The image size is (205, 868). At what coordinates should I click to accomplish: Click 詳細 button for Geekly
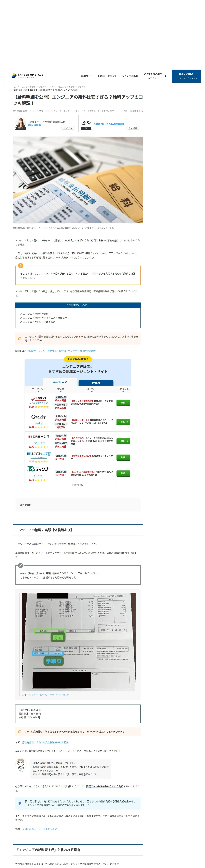(x=123, y=422)
